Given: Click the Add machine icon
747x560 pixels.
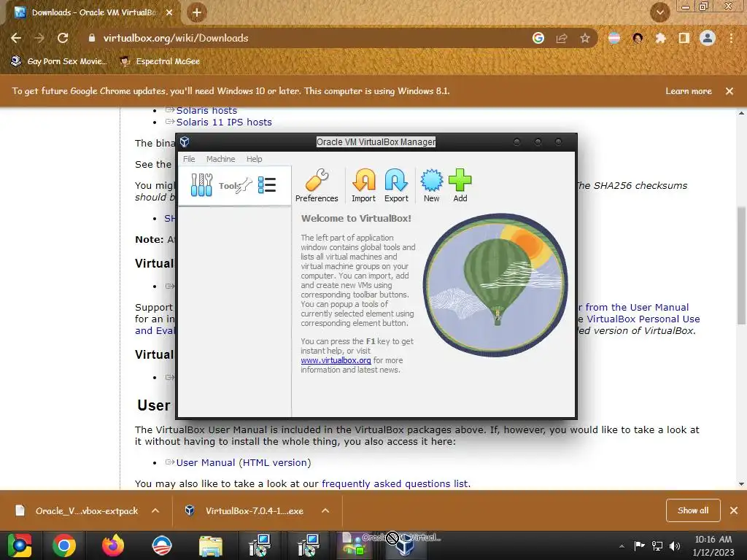Looking at the screenshot, I should point(460,186).
